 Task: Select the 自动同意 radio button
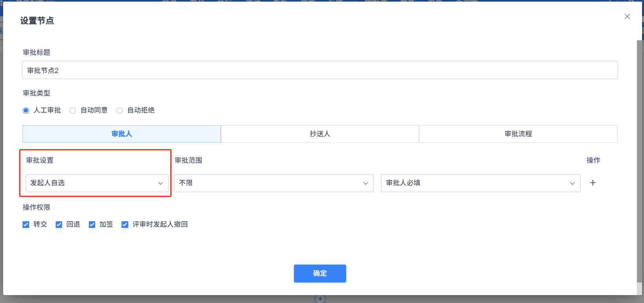(73, 111)
